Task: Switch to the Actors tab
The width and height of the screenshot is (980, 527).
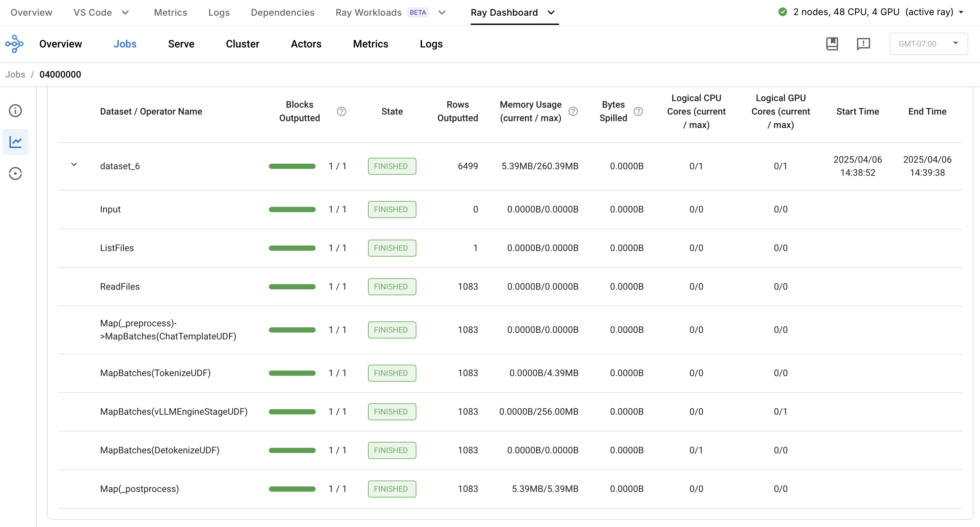Action: pos(306,44)
